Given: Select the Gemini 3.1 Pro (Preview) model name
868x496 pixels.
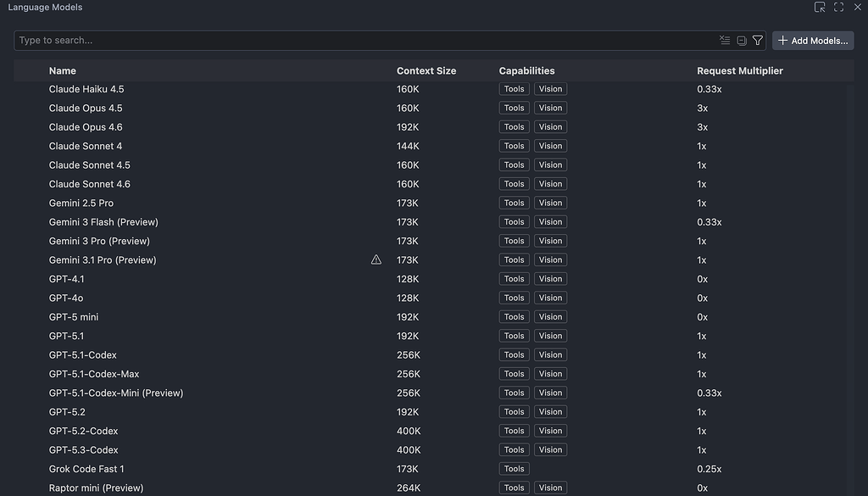Looking at the screenshot, I should point(103,259).
